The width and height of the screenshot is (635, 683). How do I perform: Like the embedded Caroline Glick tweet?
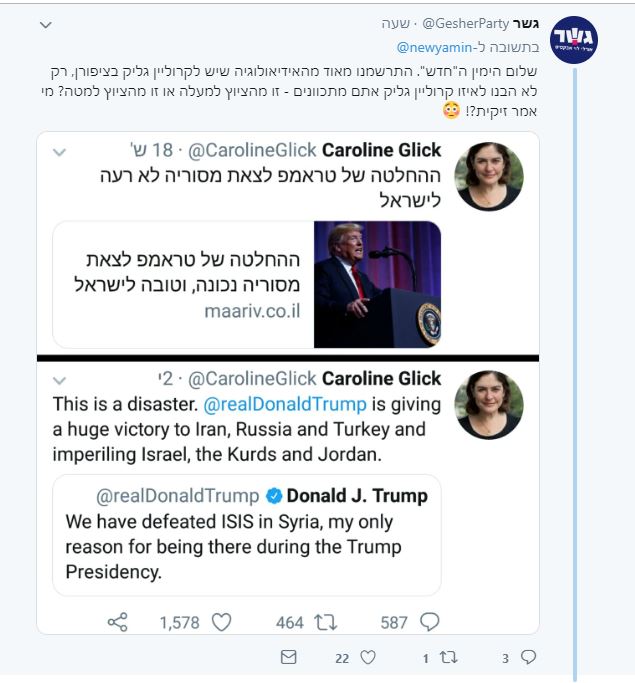click(x=222, y=622)
